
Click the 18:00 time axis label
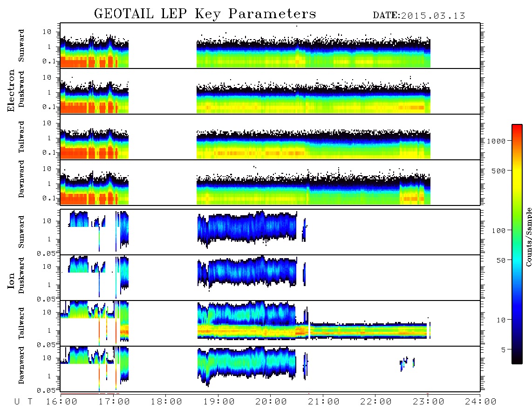[167, 402]
